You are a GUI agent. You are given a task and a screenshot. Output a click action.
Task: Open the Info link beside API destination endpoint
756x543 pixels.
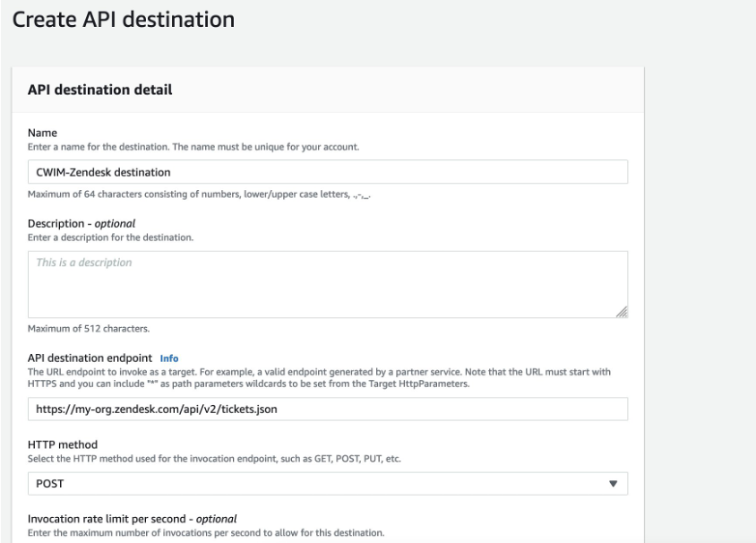point(169,358)
